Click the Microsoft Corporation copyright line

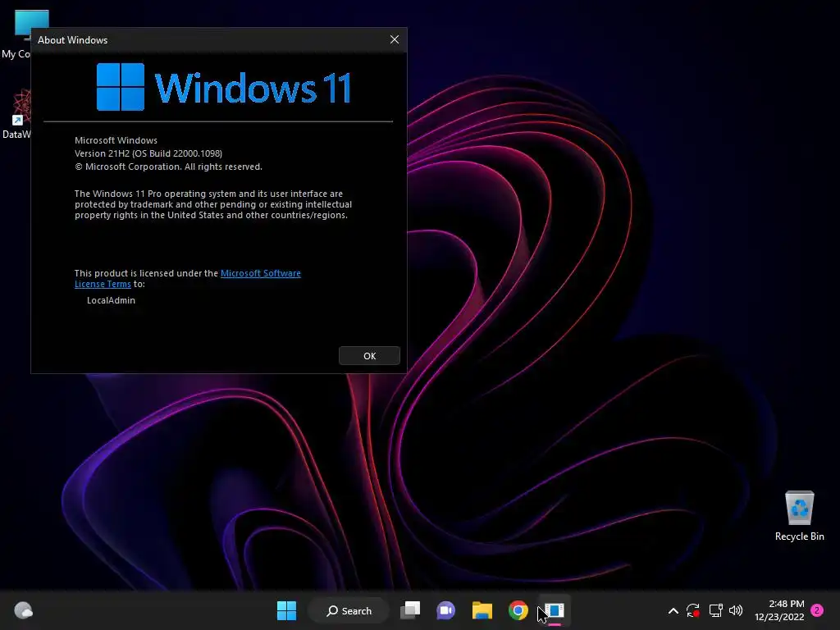(168, 167)
